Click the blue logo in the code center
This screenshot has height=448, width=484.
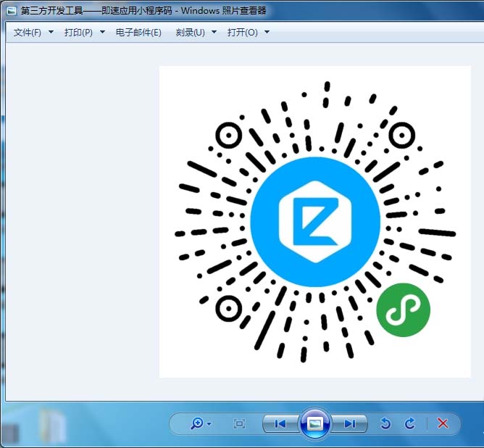click(315, 222)
